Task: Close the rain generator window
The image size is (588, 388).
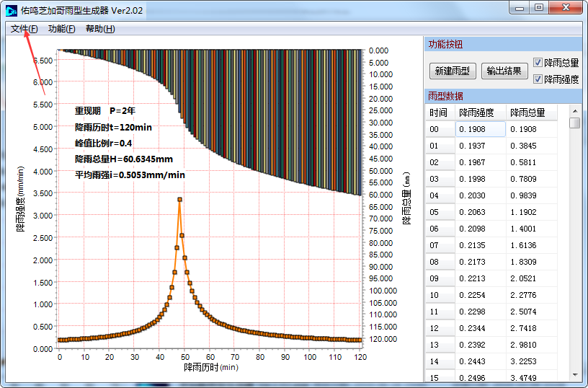Action: click(x=566, y=7)
